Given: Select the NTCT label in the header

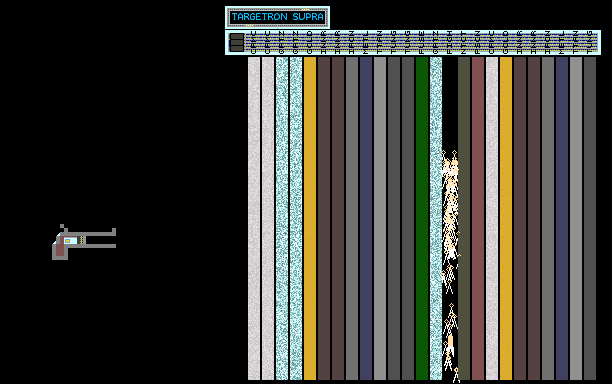Looking at the screenshot, I should pos(464,43).
